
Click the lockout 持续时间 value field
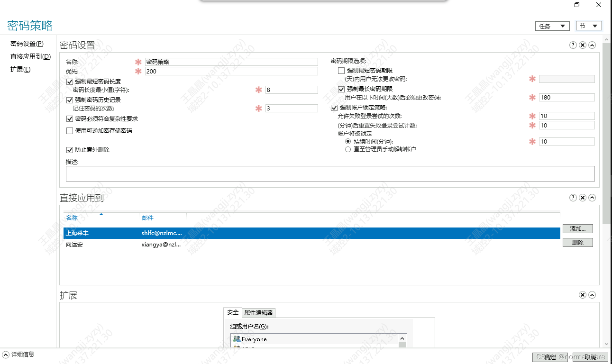[x=566, y=141]
